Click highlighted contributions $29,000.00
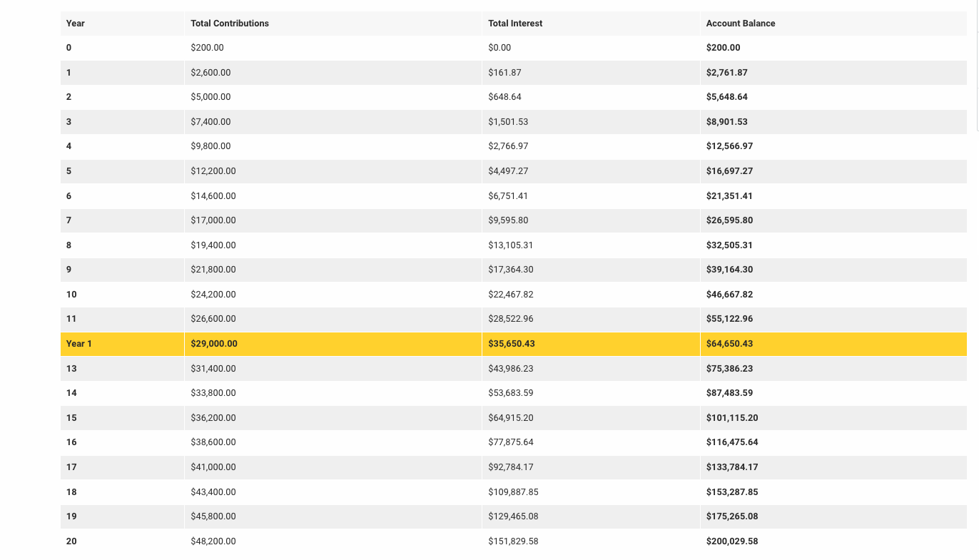Viewport: 979px width, 560px height. point(214,344)
